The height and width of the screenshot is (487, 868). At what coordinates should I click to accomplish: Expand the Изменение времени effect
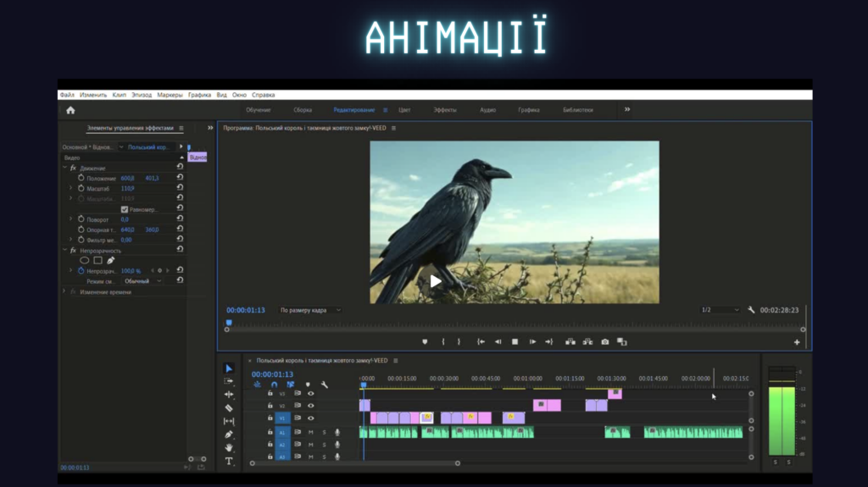(64, 291)
